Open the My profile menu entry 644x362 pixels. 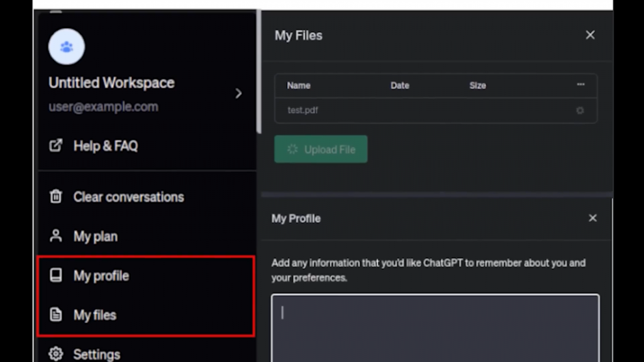pyautogui.click(x=101, y=276)
